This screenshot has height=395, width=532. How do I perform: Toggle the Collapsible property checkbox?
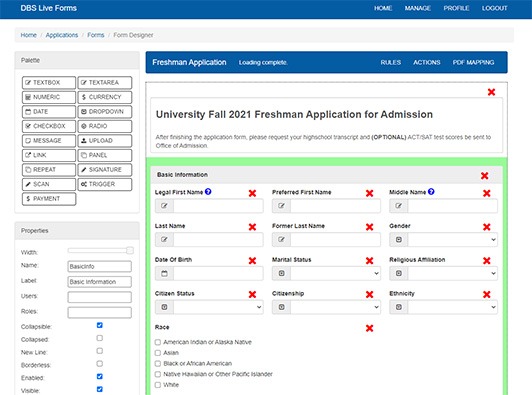[99, 325]
